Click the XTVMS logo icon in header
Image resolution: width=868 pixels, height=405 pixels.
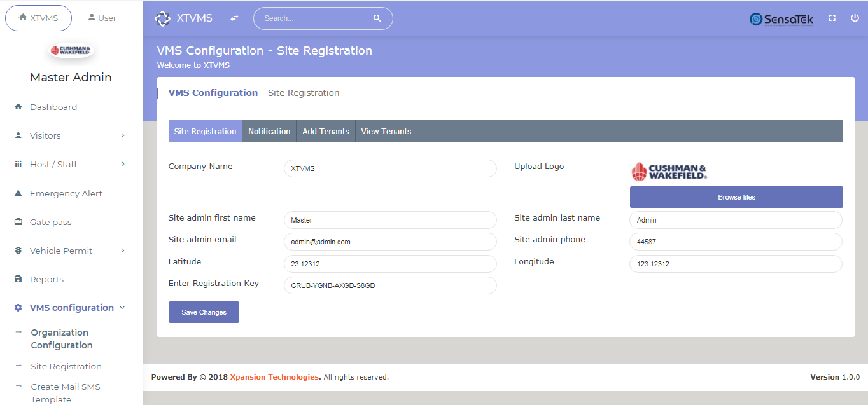pyautogui.click(x=163, y=18)
